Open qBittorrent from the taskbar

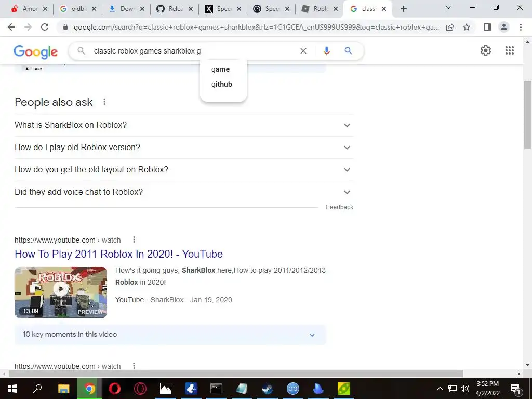293,389
